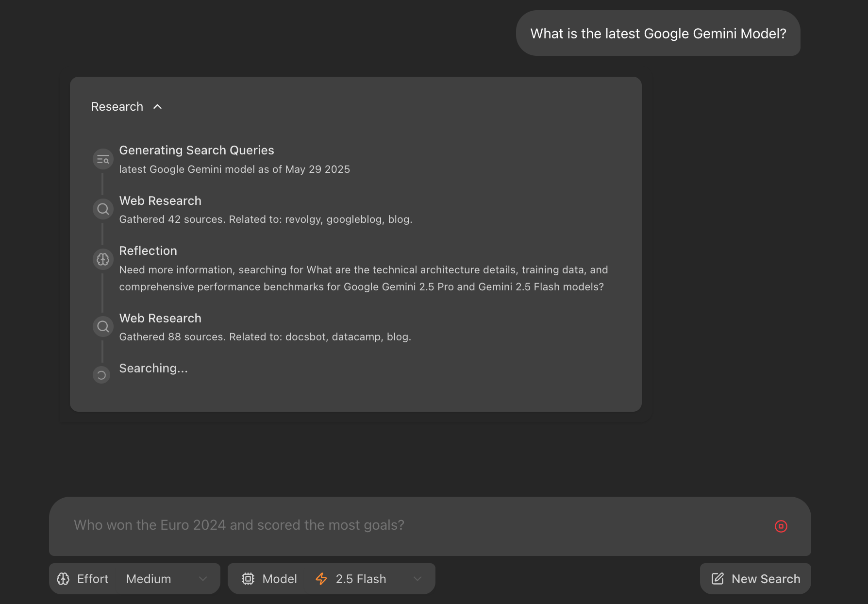Open the Model dropdown showing 2.5 Flash

[361, 579]
